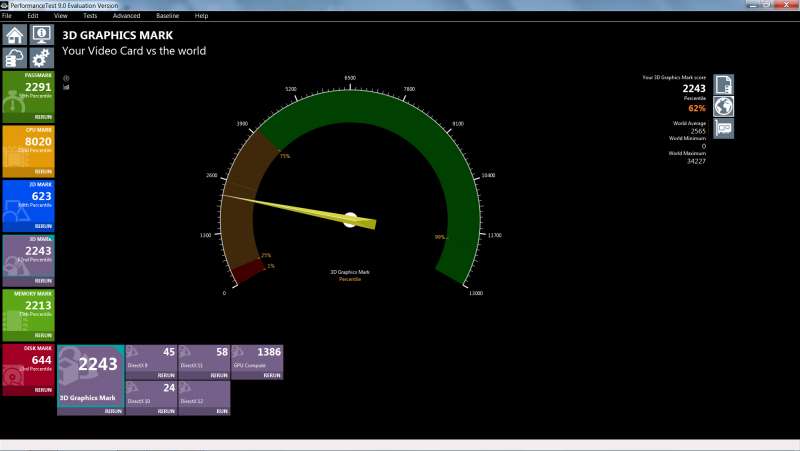
Task: Click the cloud upload baseline icon
Action: tap(15, 58)
